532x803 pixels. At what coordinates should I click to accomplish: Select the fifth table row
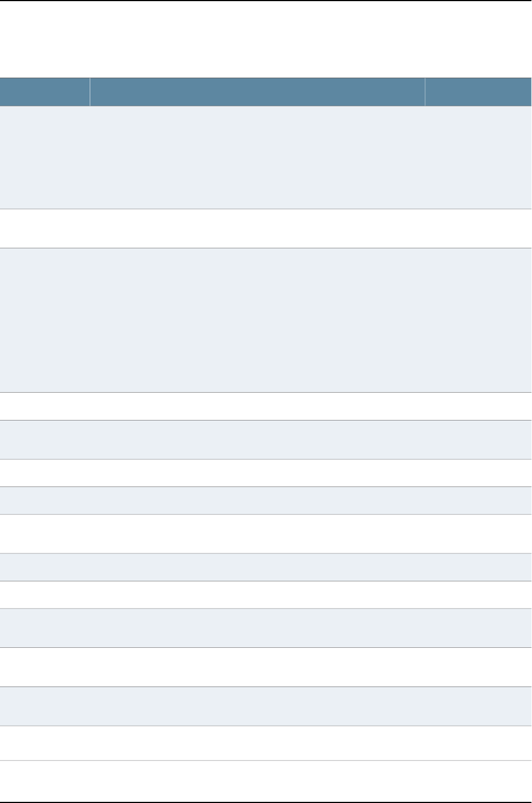(x=266, y=440)
